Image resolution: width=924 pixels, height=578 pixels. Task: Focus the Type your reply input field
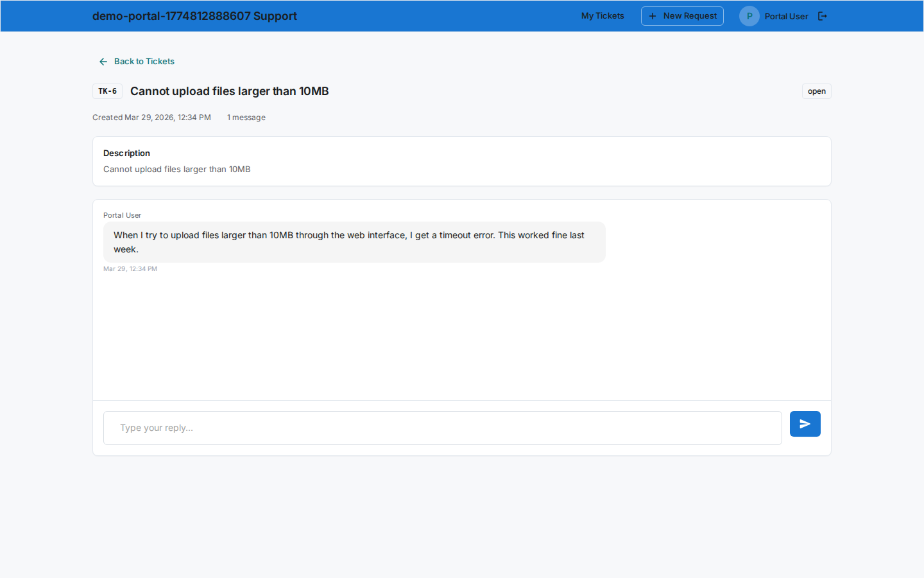[442, 428]
